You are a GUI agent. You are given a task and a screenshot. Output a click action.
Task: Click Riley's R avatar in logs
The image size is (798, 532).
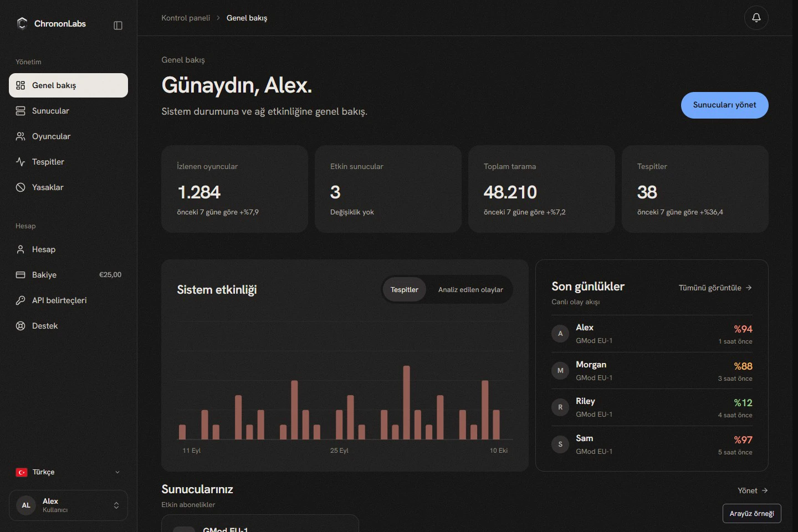pos(560,407)
